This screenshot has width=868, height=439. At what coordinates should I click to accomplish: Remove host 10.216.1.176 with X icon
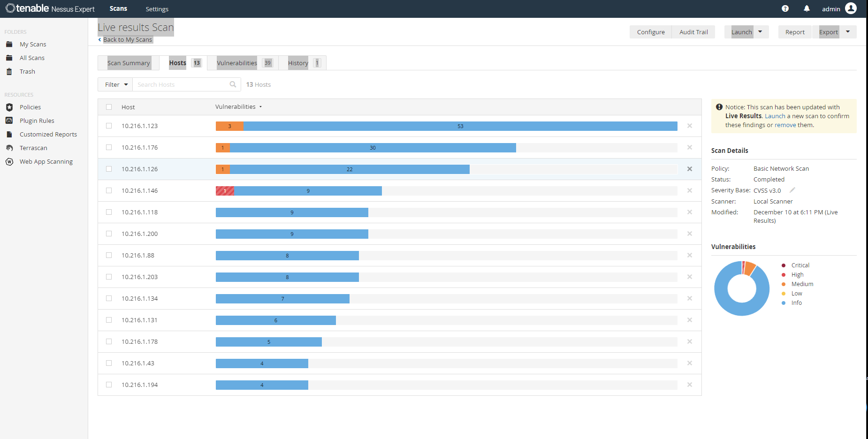[x=690, y=147]
